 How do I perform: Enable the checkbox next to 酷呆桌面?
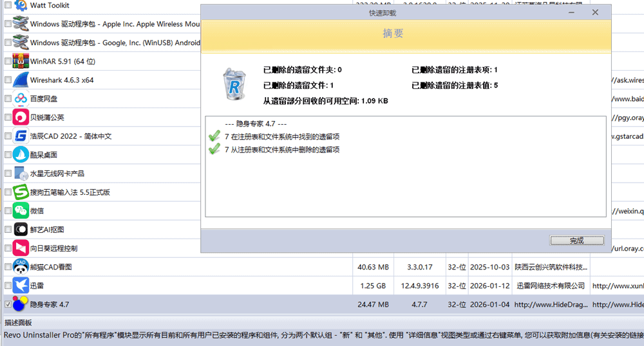(8, 155)
